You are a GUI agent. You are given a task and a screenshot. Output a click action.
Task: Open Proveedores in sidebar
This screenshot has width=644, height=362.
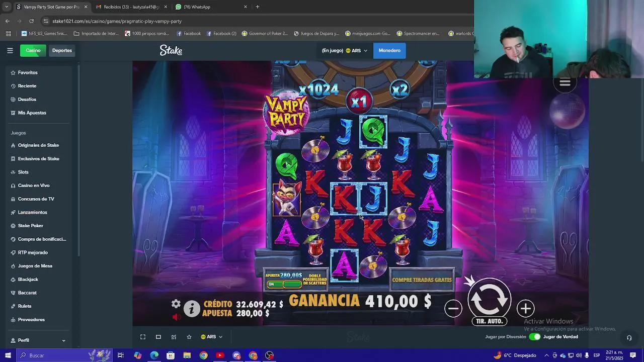tap(31, 319)
